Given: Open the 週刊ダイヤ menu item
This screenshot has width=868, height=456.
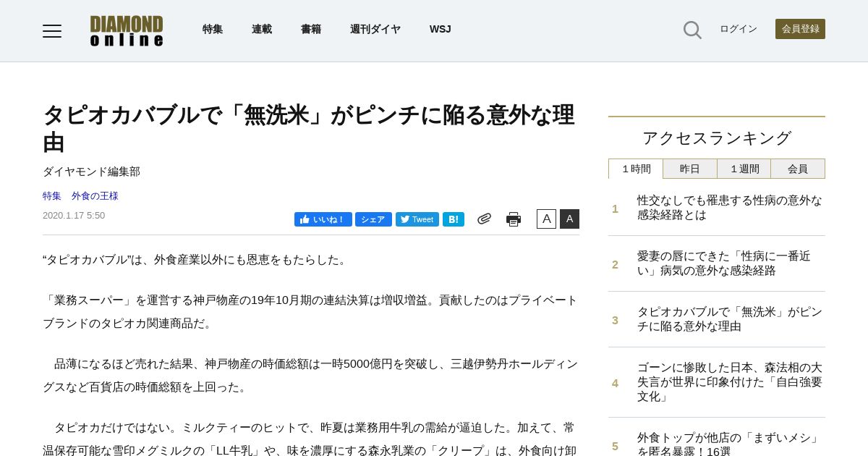Looking at the screenshot, I should 375,30.
